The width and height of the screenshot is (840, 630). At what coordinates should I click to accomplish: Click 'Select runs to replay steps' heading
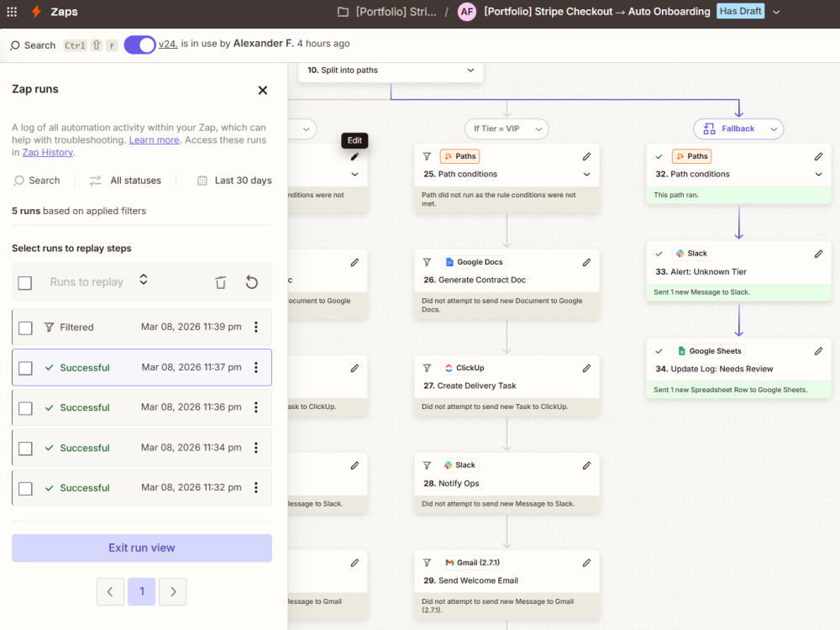71,249
